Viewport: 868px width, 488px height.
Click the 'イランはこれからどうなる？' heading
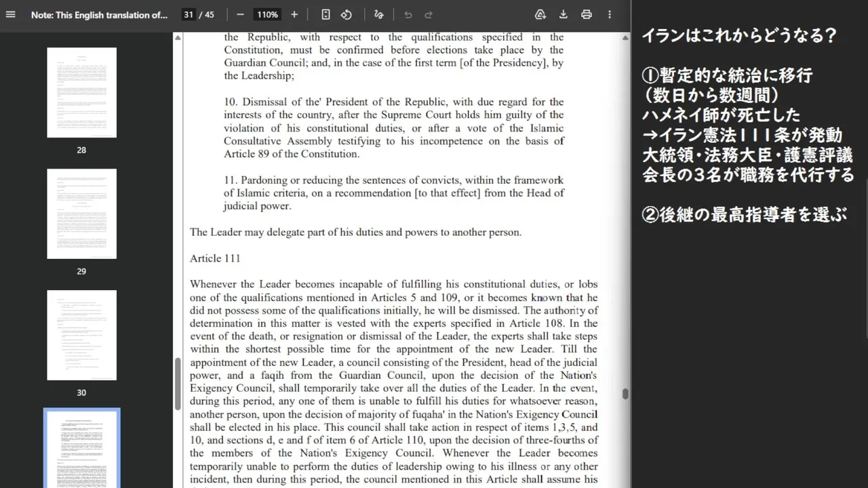740,36
